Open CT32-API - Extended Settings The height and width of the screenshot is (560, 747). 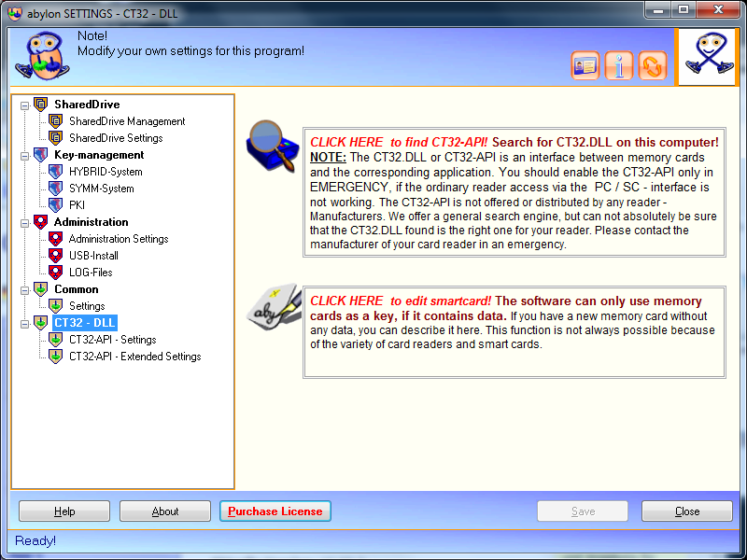[134, 357]
